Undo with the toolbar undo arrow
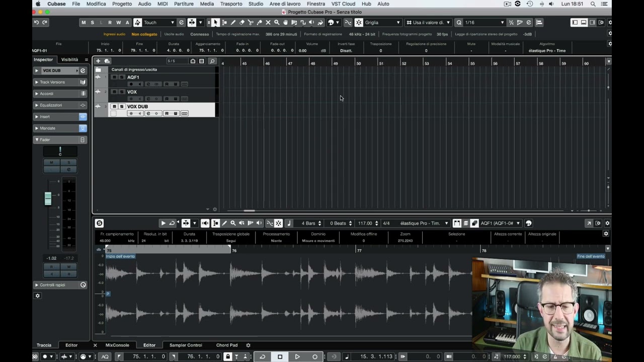Image resolution: width=644 pixels, height=362 pixels. tap(36, 22)
